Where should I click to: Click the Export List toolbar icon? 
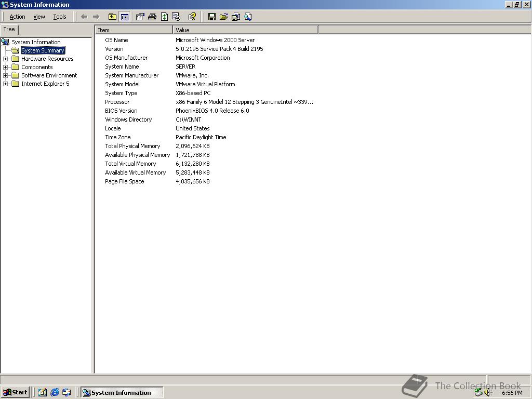(x=176, y=17)
